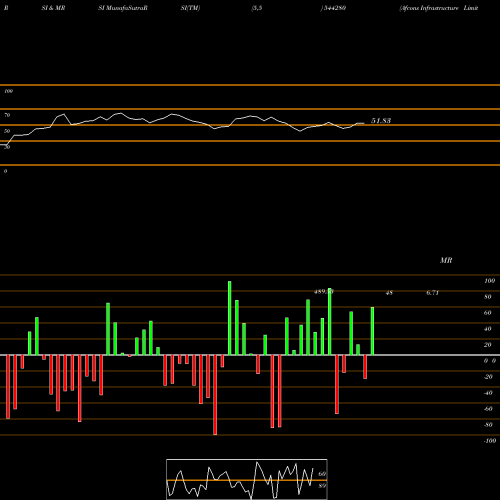This screenshot has width=500, height=500.
Task: Click the -20 label on MR axis
Action: (x=488, y=377)
